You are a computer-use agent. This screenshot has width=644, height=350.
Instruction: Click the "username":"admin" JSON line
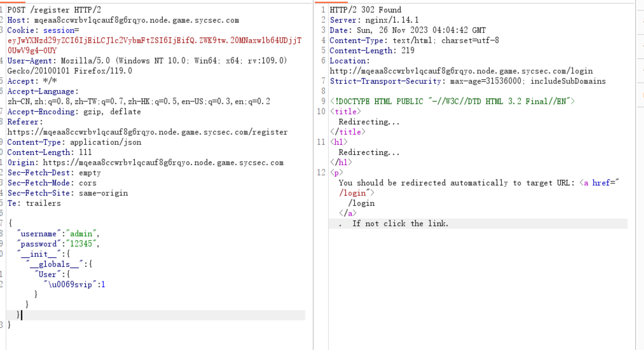[58, 233]
